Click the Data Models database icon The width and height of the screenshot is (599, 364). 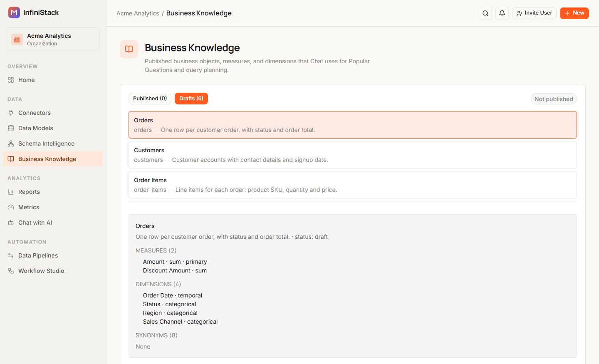click(11, 128)
